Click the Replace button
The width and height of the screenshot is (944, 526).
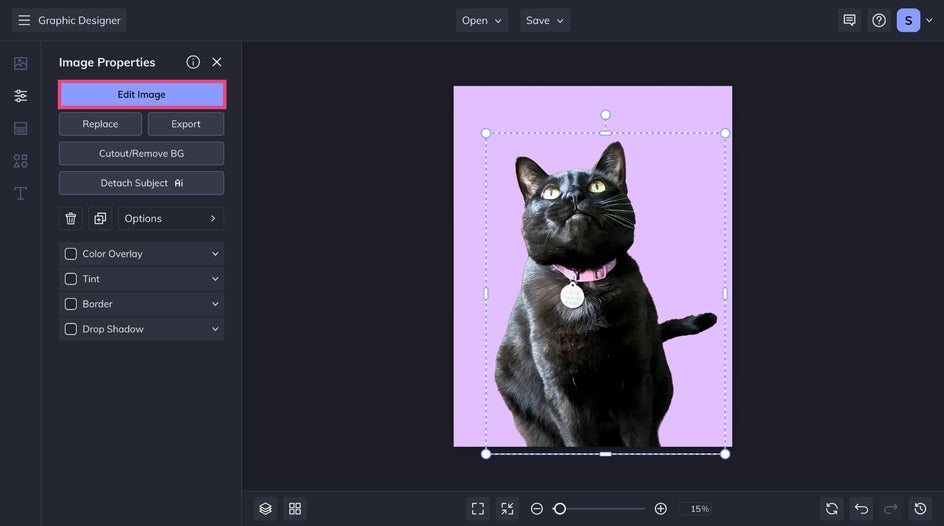coord(100,124)
